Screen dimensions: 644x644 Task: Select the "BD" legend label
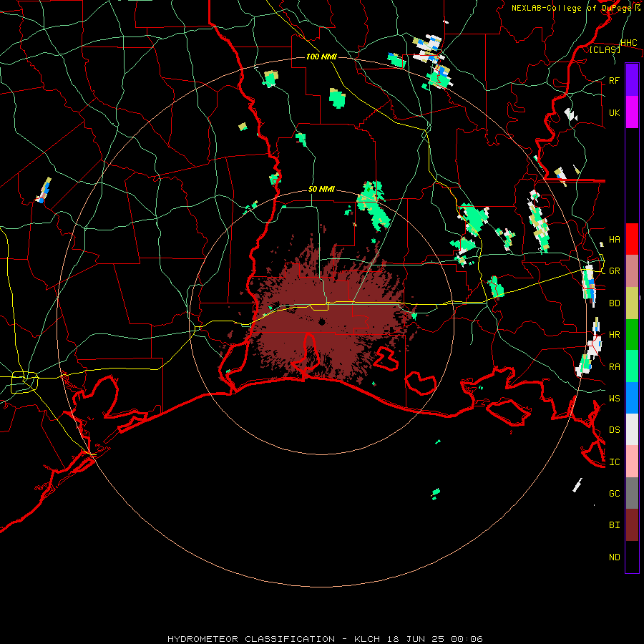615,303
